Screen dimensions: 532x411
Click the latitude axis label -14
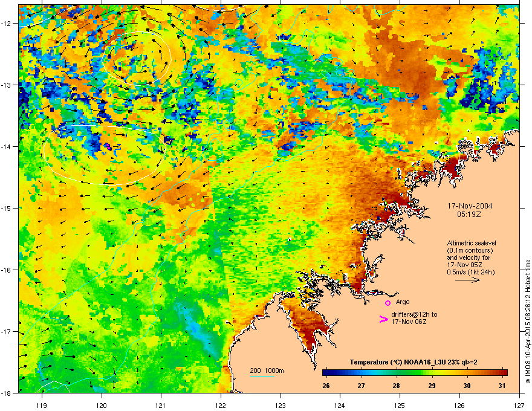pyautogui.click(x=7, y=146)
